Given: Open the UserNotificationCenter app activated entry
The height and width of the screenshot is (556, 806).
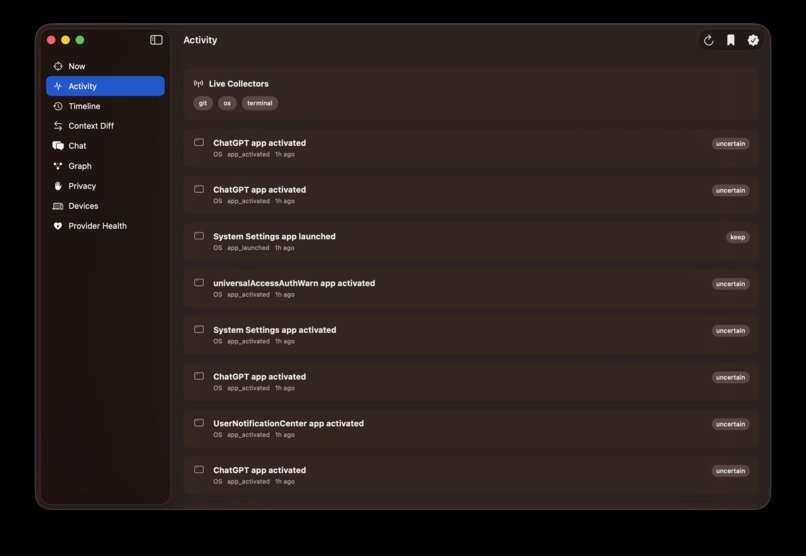Looking at the screenshot, I should point(471,429).
